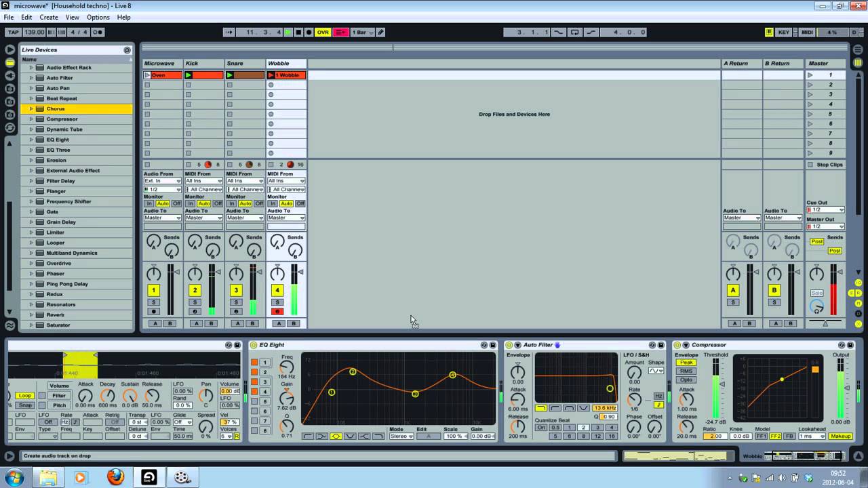Open the Options menu
This screenshot has height=488, width=868.
[x=98, y=17]
